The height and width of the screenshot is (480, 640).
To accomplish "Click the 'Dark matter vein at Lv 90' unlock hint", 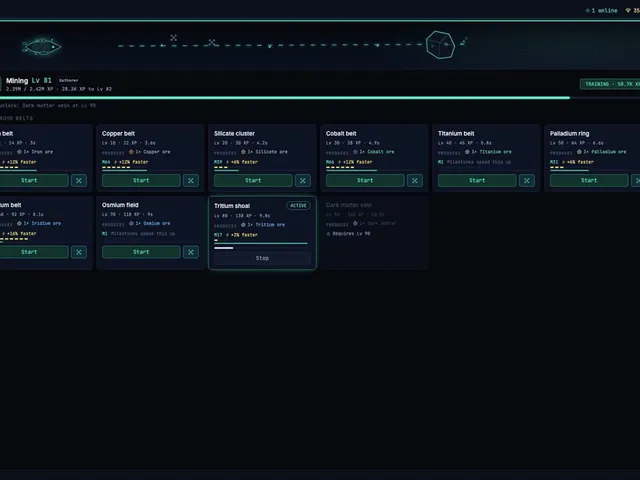I will (59, 105).
